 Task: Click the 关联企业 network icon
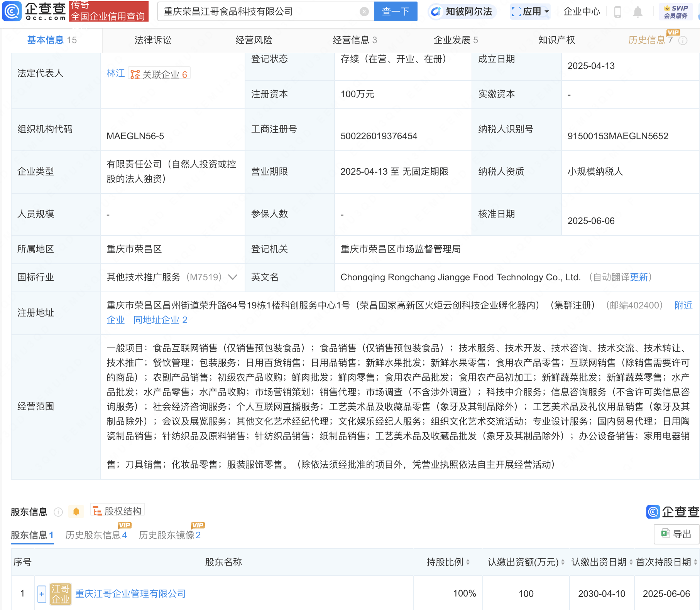tap(135, 74)
